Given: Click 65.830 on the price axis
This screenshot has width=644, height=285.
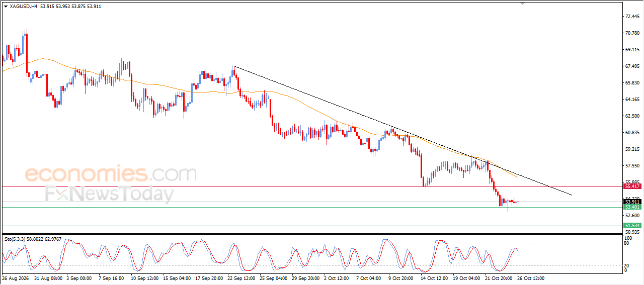Looking at the screenshot, I should pyautogui.click(x=632, y=83).
